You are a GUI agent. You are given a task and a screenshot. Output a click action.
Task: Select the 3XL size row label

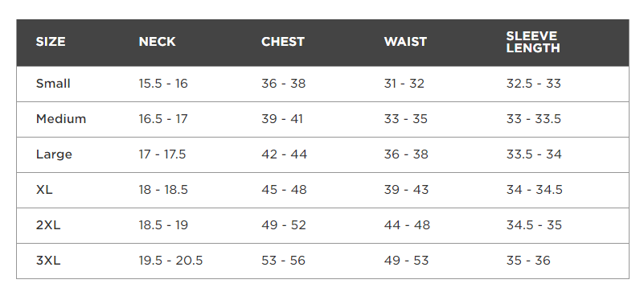coord(48,261)
